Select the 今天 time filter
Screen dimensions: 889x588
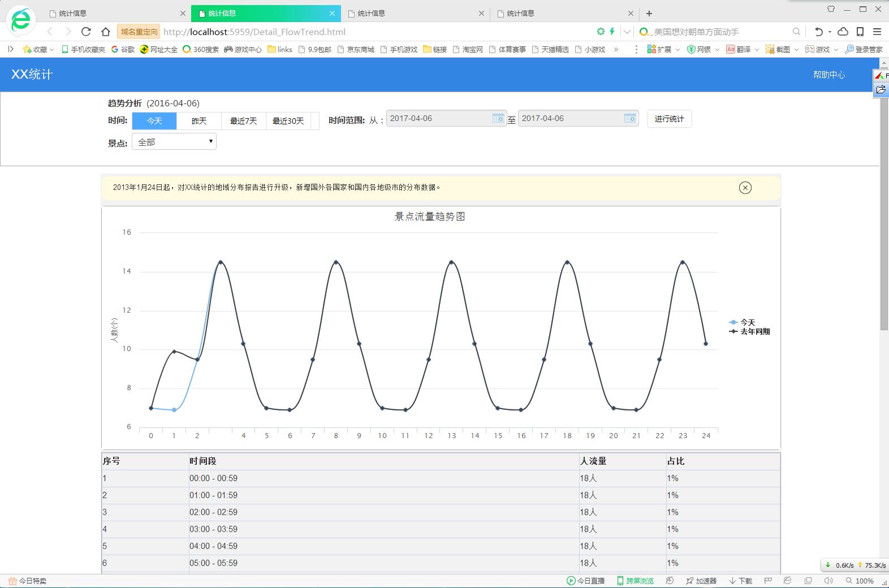[x=154, y=121]
